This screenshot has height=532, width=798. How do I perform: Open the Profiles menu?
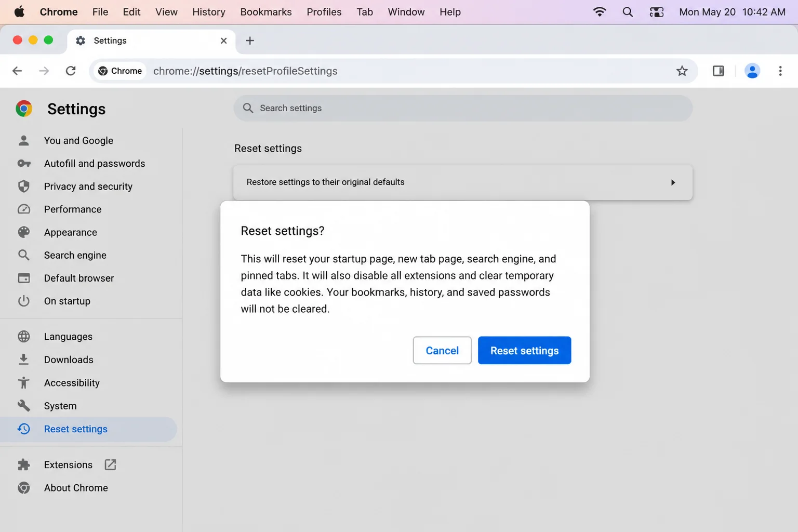(x=324, y=12)
